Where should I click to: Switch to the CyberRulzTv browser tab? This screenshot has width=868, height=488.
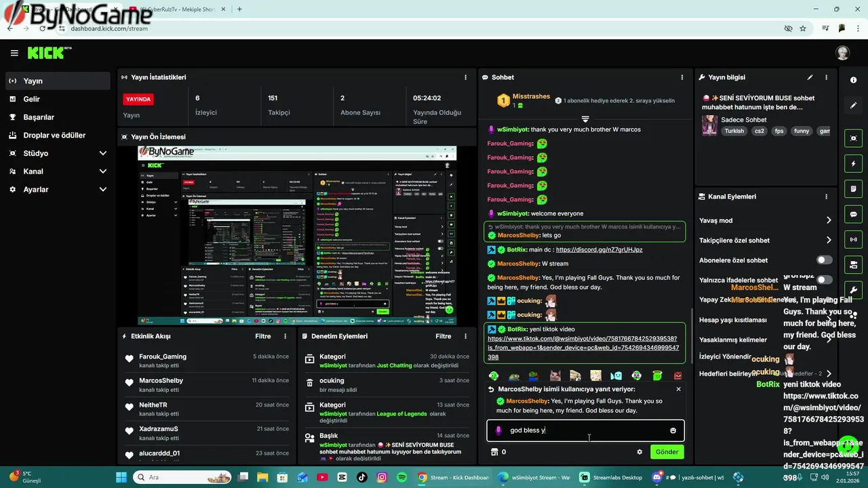coord(178,9)
